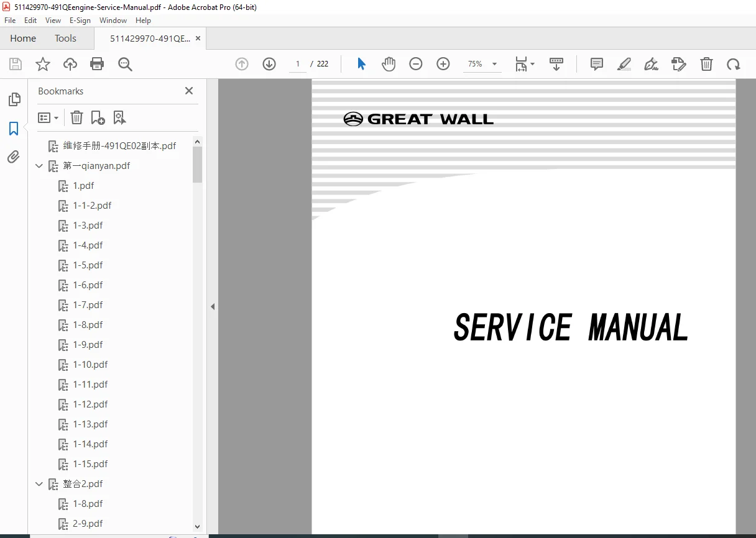Open the 第一qianyan.pdf bookmark entry

tap(96, 166)
